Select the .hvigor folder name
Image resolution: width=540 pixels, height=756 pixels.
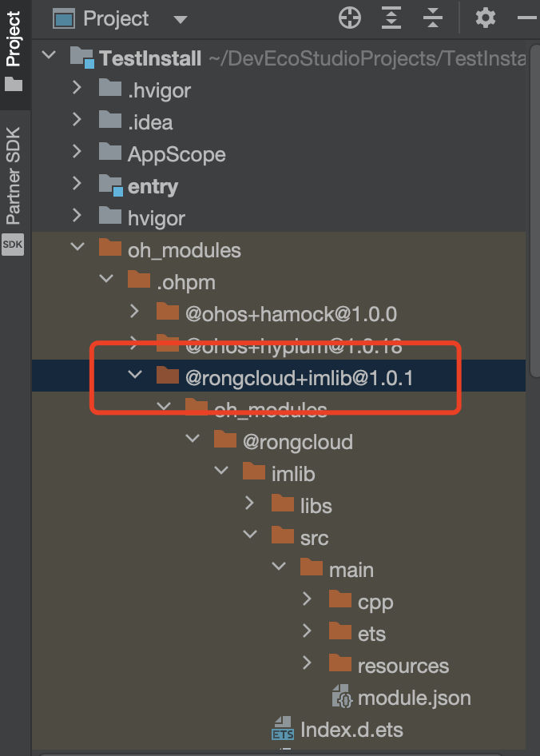(x=159, y=90)
